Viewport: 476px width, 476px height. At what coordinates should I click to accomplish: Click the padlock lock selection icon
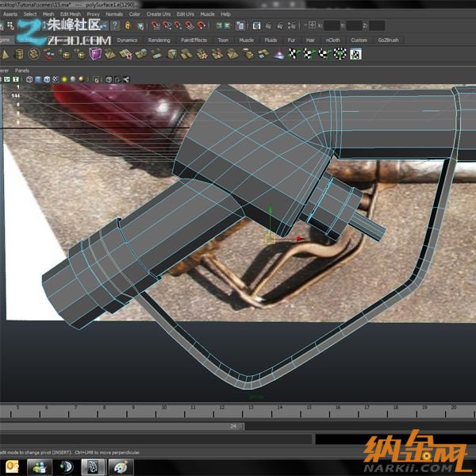coord(128,25)
